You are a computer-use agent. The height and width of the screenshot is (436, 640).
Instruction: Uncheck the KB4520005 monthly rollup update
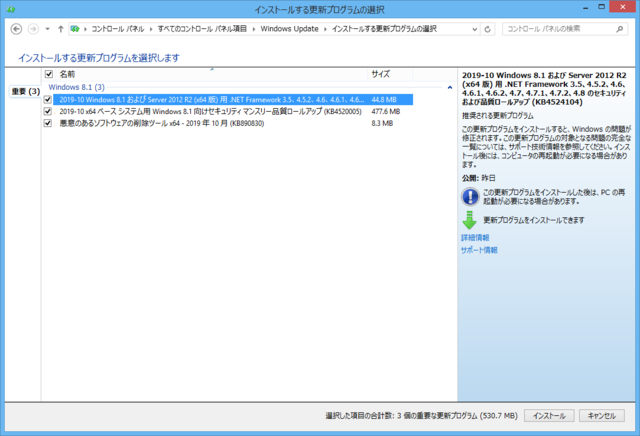pos(47,111)
